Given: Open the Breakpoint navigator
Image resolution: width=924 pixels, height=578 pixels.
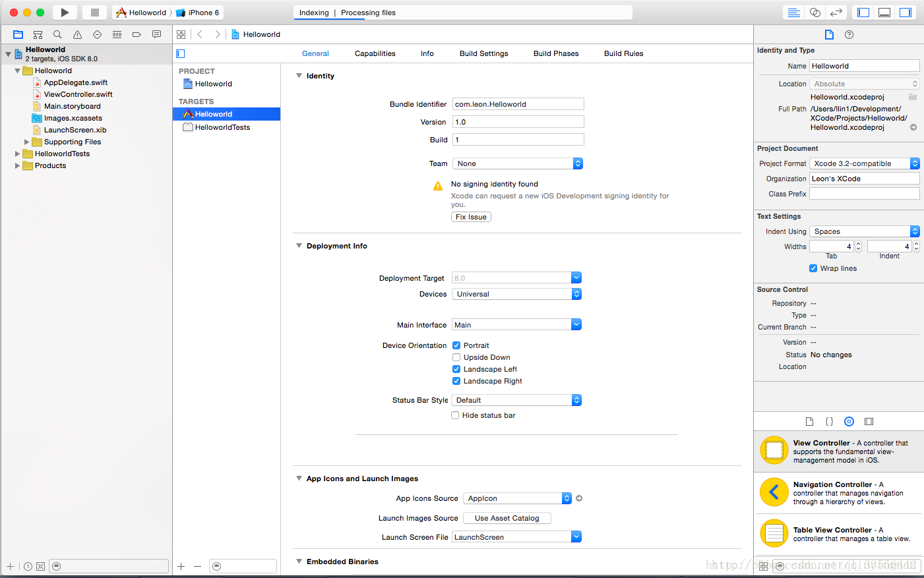Looking at the screenshot, I should [137, 34].
